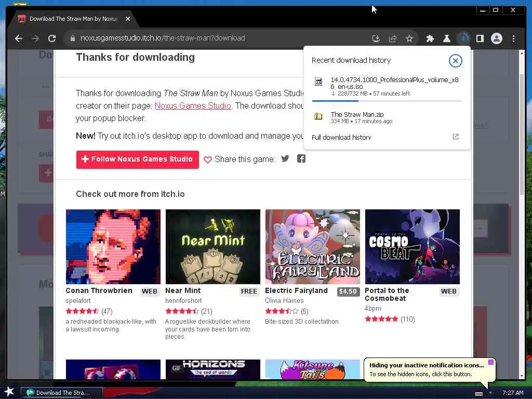This screenshot has width=532, height=399.
Task: Click the share page icon in address bar
Action: coord(393,38)
